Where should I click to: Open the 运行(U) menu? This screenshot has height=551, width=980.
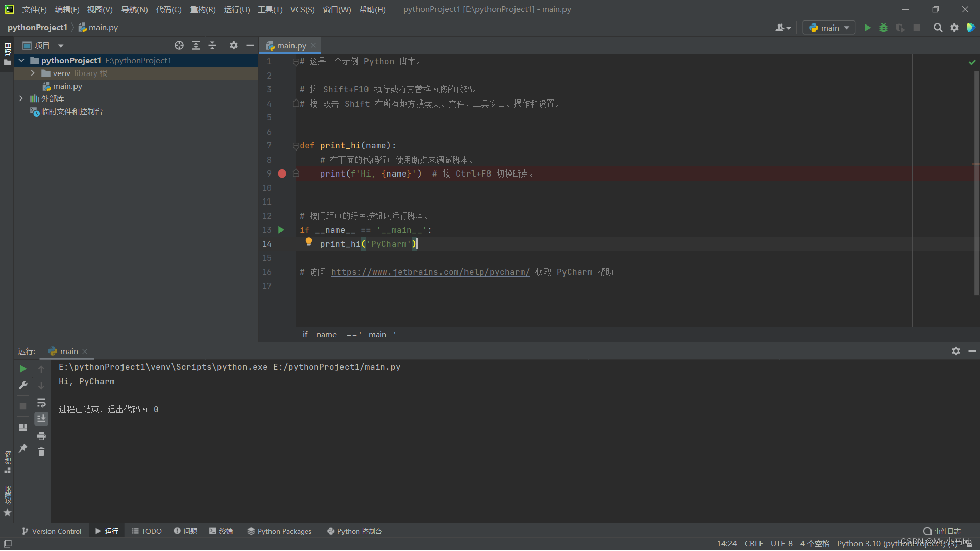coord(236,9)
